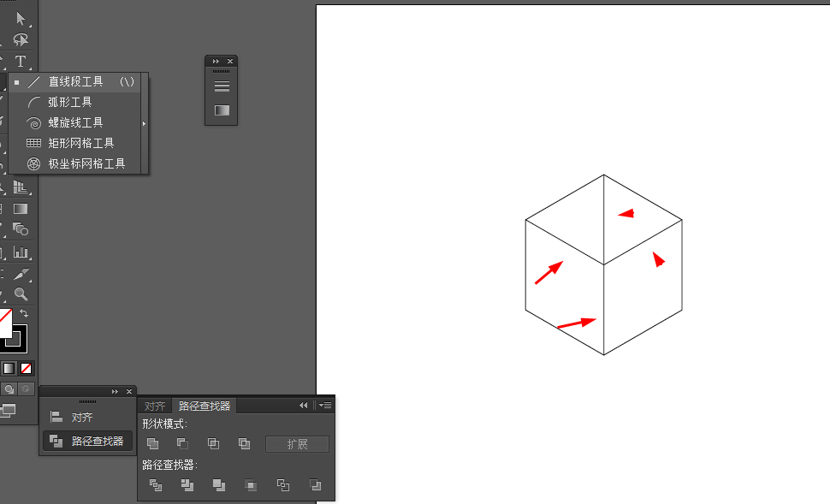Select the Type tool
This screenshot has height=504, width=830.
[x=21, y=62]
